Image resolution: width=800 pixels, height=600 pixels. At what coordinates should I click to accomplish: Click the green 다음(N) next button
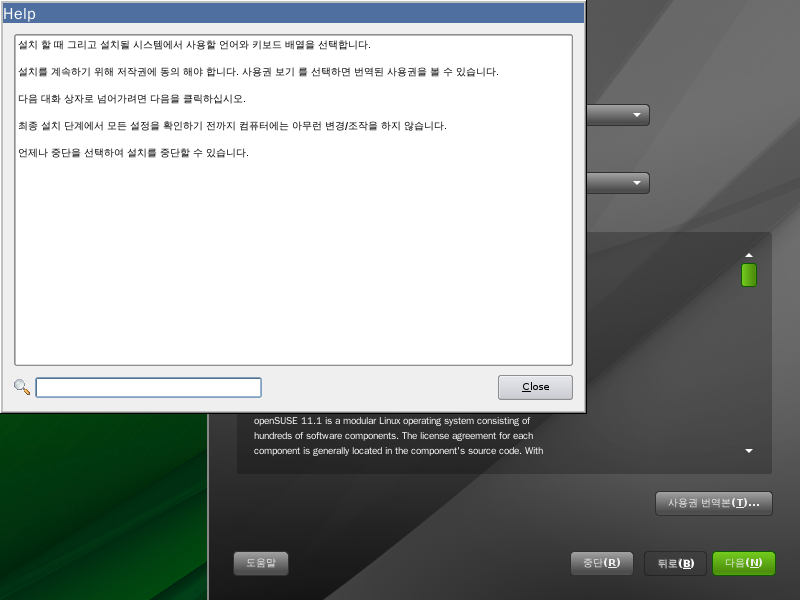744,563
